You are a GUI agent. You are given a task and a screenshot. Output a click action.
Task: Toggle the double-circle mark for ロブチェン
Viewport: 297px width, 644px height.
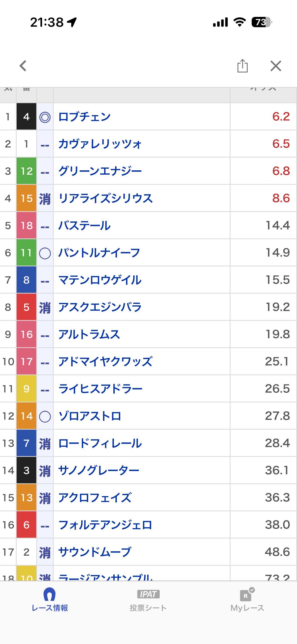45,117
